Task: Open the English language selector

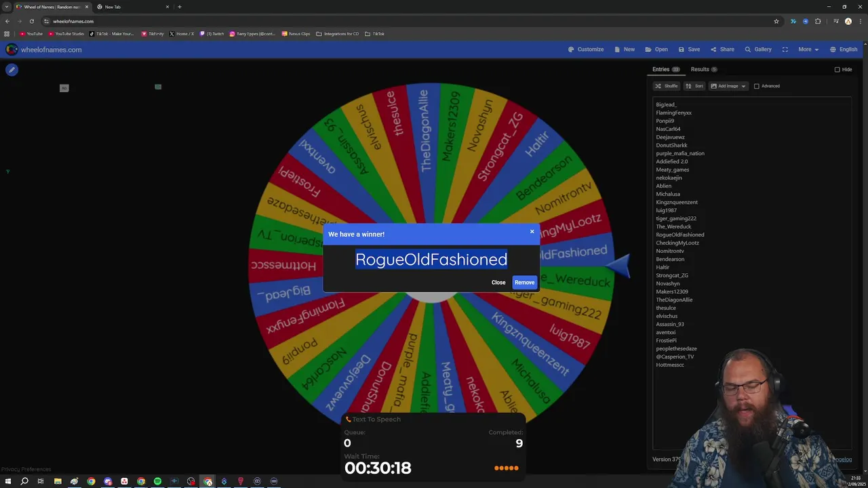Action: tap(844, 49)
